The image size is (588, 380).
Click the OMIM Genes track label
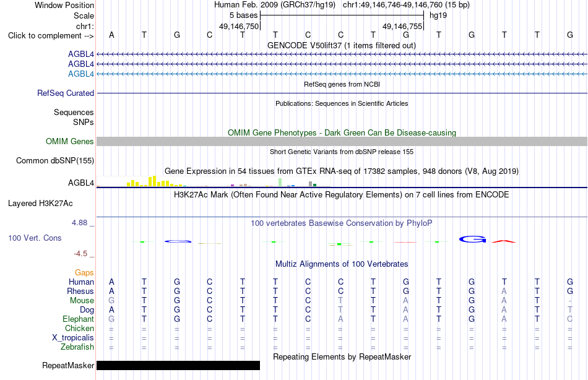click(70, 142)
